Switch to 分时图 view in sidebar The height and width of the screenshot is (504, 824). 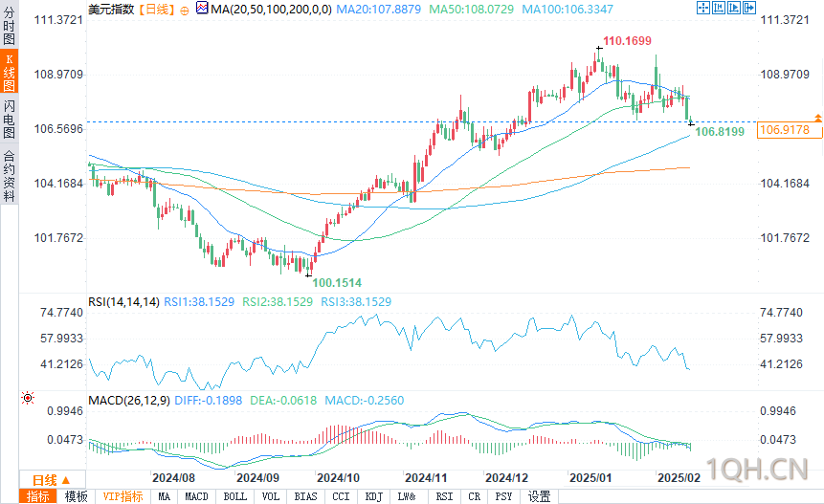coord(9,25)
